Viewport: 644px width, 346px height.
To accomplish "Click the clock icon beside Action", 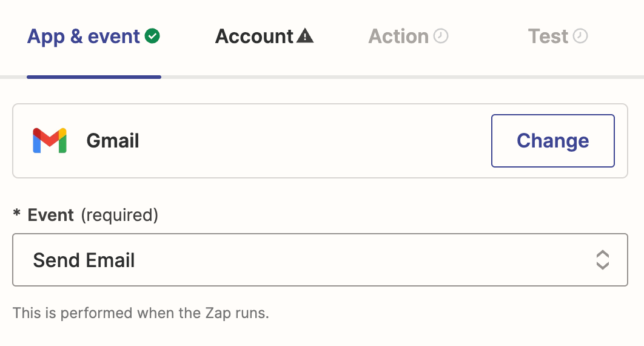I will (x=441, y=36).
